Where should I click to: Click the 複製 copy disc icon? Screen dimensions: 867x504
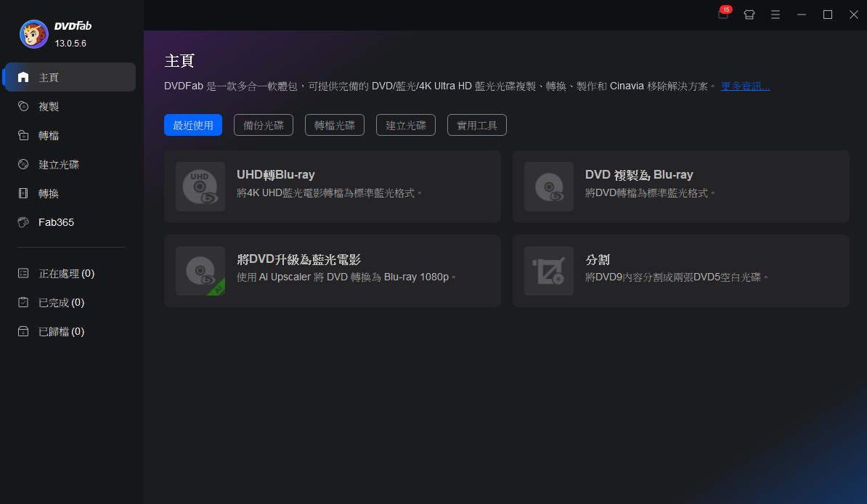pyautogui.click(x=23, y=106)
